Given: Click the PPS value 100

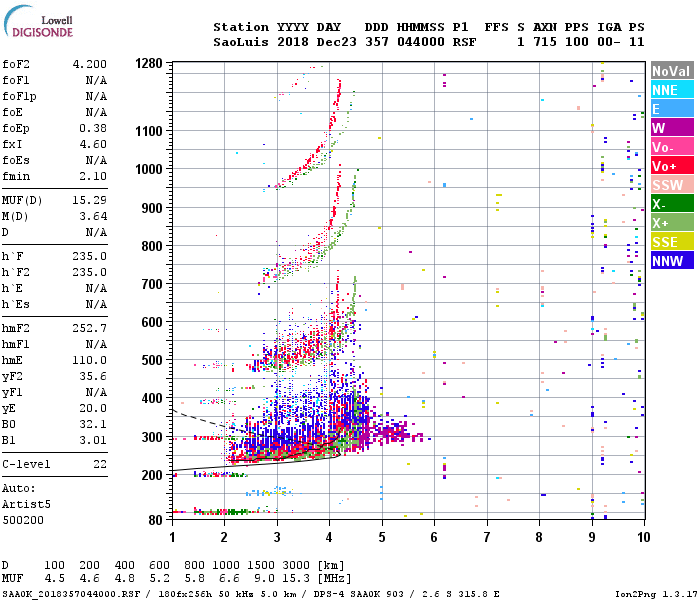Looking at the screenshot, I should click(577, 42).
